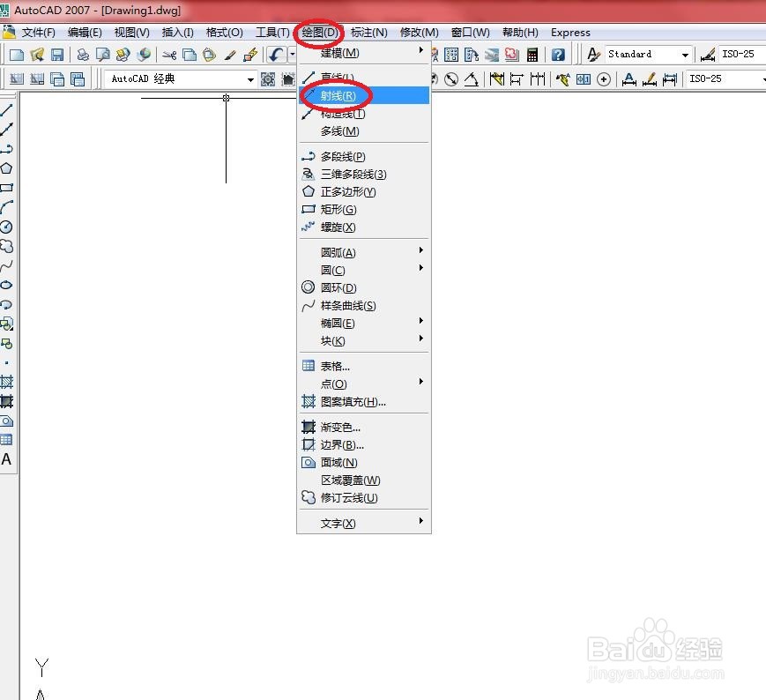
Task: Choose 矩形(G) in Draw menu
Action: click(x=364, y=209)
